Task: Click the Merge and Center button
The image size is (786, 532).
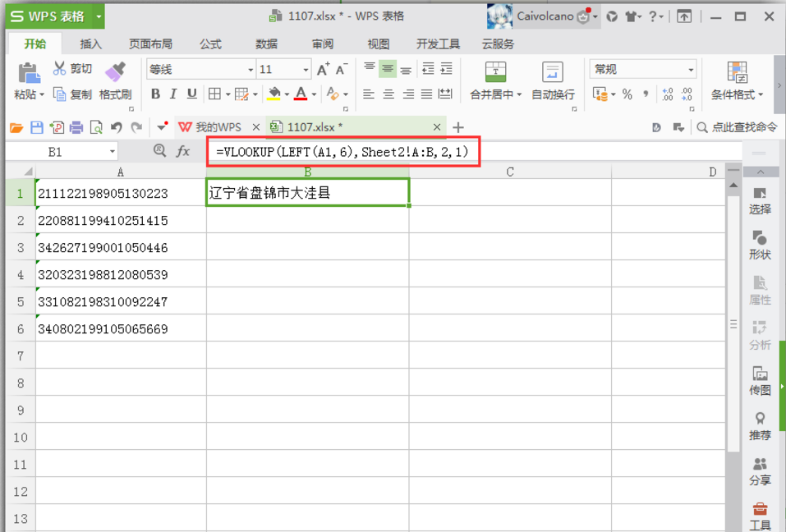Action: [495, 80]
